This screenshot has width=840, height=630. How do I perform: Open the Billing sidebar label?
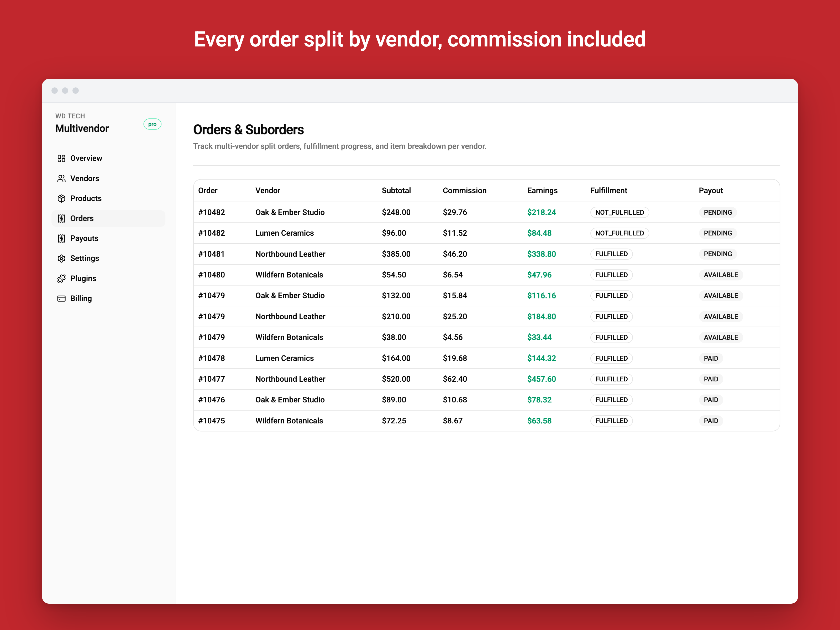81,298
